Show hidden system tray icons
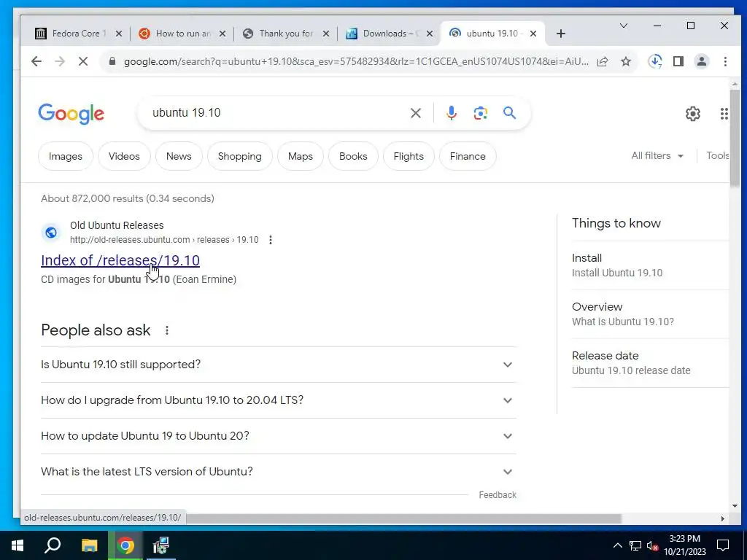747x560 pixels. (617, 545)
